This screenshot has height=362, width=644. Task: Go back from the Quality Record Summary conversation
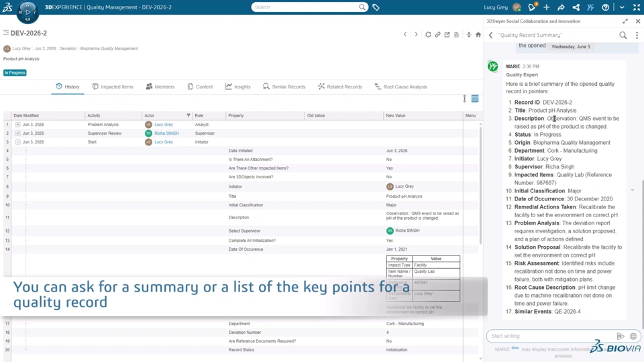[490, 36]
